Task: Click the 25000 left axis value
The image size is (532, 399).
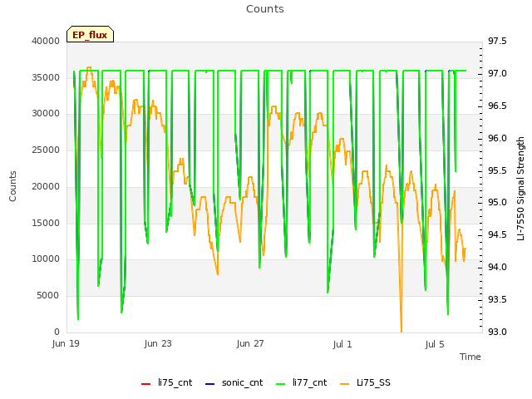Action: [x=46, y=150]
